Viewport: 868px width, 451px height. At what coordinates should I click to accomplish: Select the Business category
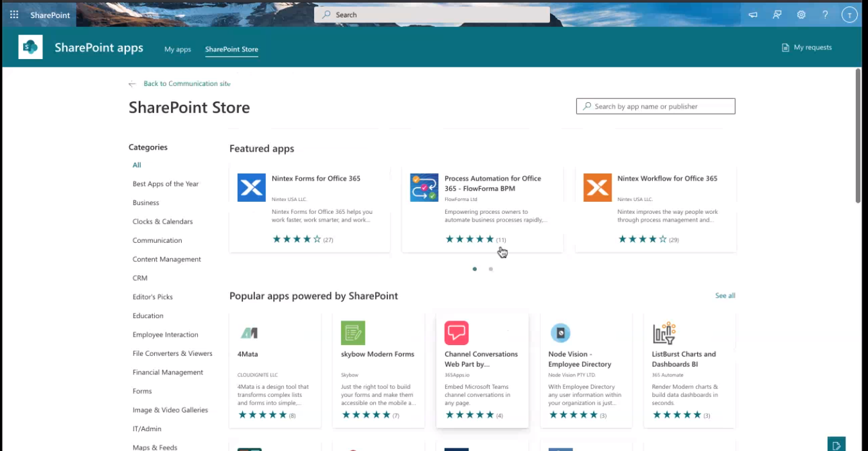click(145, 202)
